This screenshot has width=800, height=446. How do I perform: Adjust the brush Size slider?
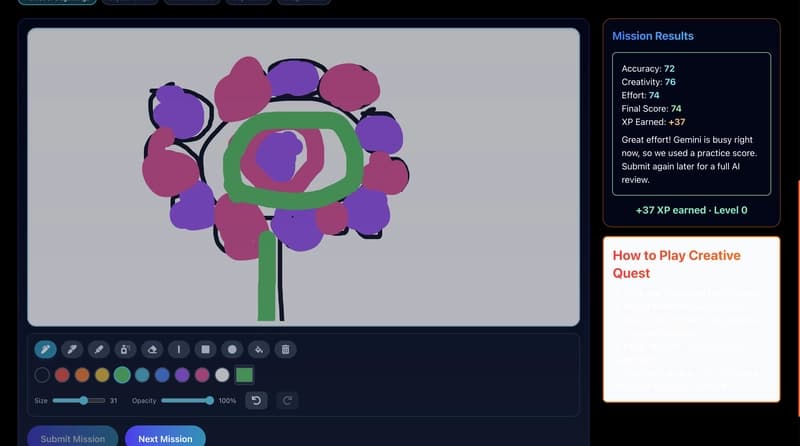click(x=79, y=401)
